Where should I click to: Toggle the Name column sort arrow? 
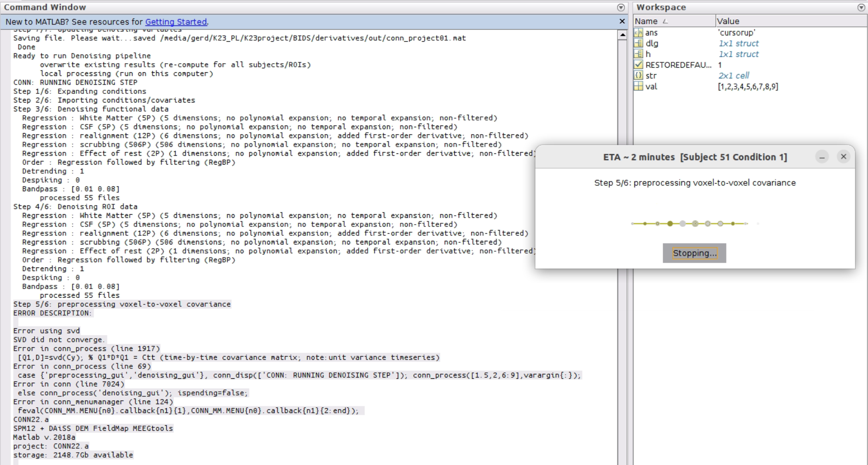pyautogui.click(x=665, y=21)
